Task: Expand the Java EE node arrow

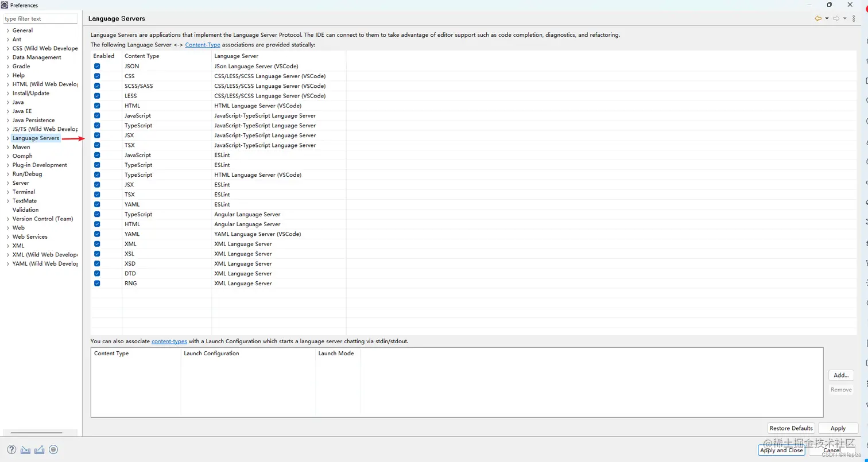Action: point(7,111)
